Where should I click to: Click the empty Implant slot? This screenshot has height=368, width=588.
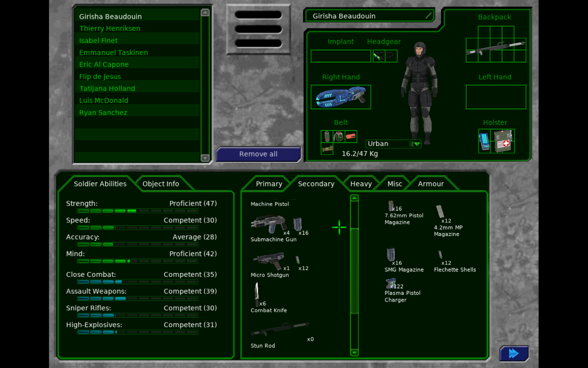pyautogui.click(x=341, y=56)
